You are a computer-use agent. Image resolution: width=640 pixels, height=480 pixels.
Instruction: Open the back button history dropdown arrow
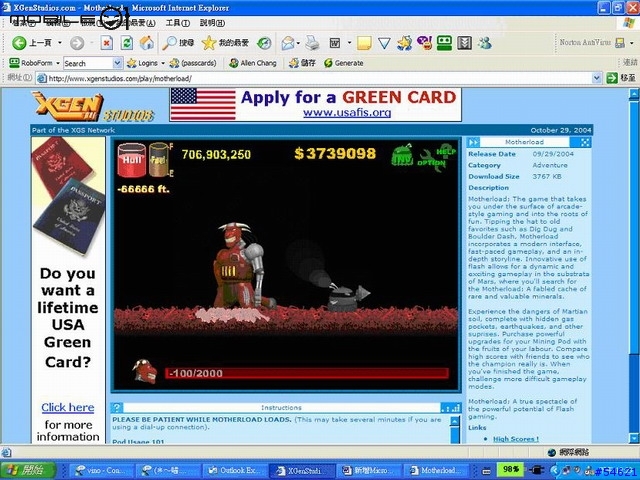[60, 42]
